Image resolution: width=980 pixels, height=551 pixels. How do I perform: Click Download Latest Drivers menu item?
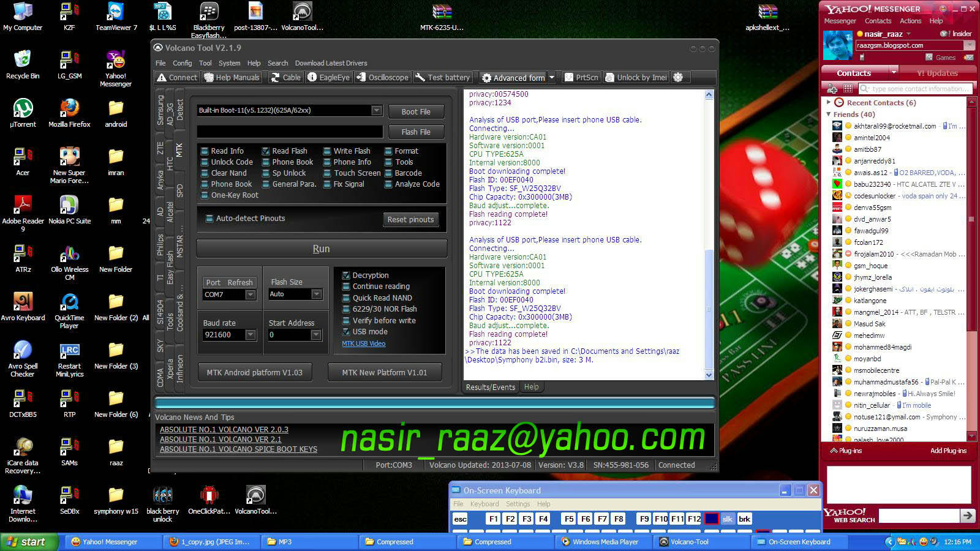coord(331,63)
